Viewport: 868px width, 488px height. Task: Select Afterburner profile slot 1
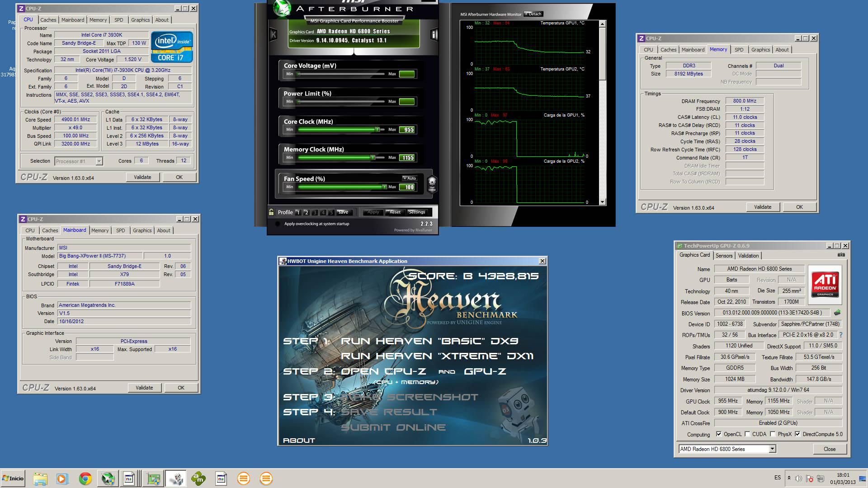pyautogui.click(x=298, y=212)
